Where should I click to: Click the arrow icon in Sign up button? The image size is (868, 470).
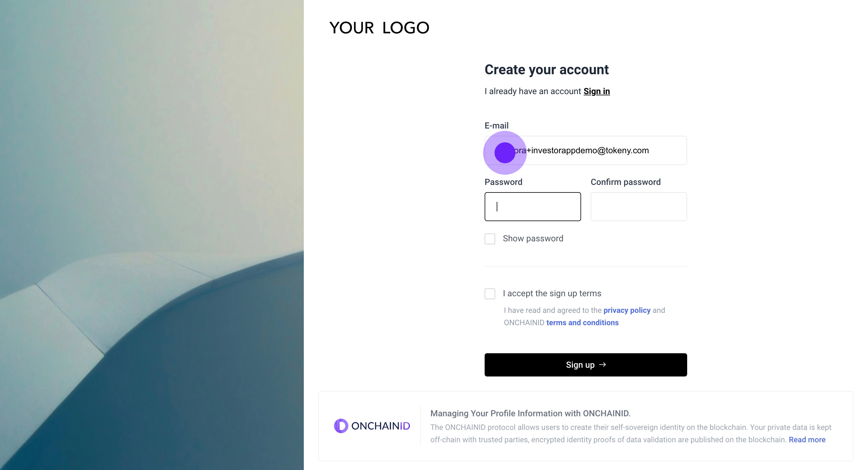click(602, 364)
